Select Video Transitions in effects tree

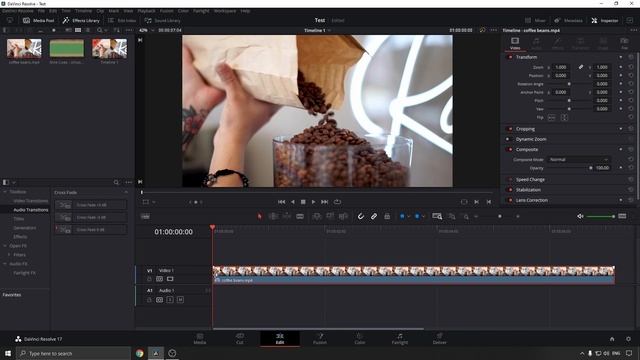point(31,201)
